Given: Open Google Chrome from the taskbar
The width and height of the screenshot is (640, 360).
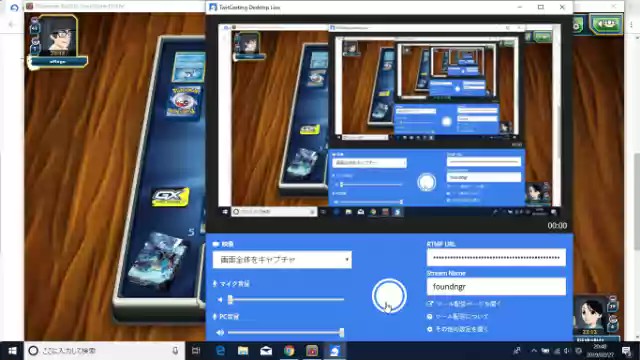Looking at the screenshot, I should [289, 351].
